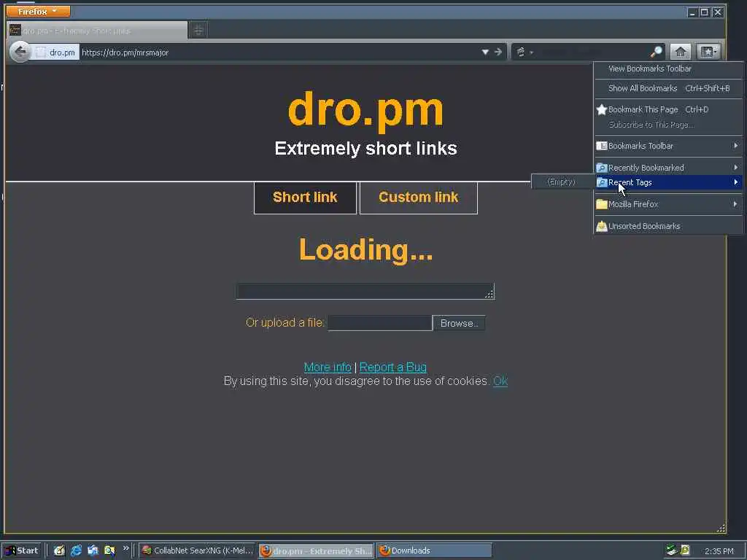The height and width of the screenshot is (560, 747).
Task: Choose View Bookmarks Toolbar
Action: [x=668, y=69]
